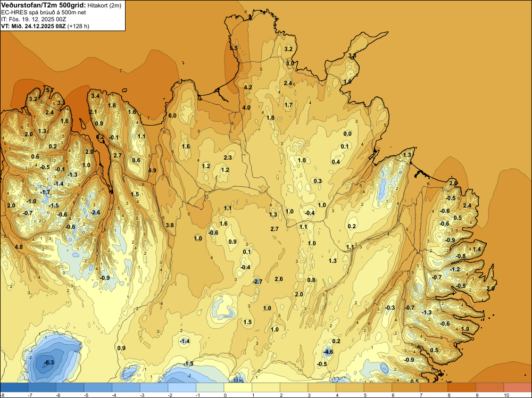Click the legend scale label "9"
The width and height of the screenshot is (532, 398).
coord(477,395)
